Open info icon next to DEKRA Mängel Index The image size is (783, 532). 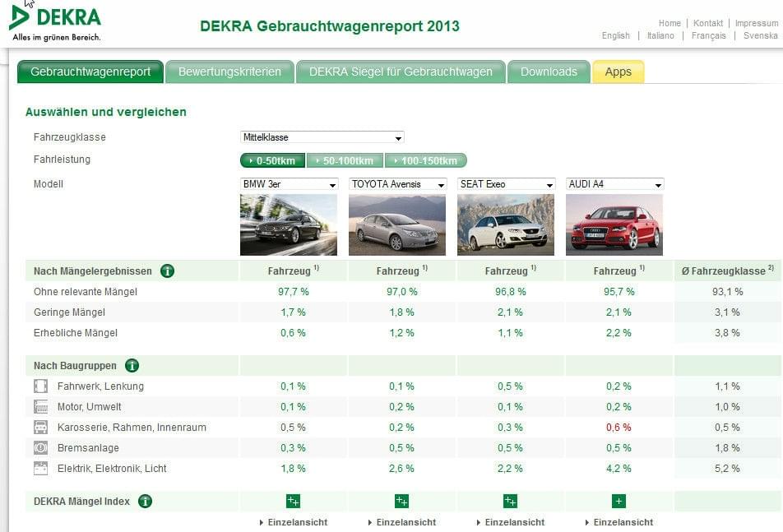145,501
